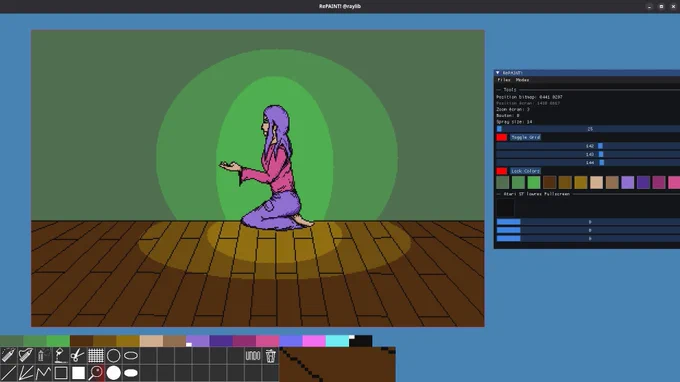Click the 'Position bitmap' coordinates text
680x382 pixels.
click(530, 97)
